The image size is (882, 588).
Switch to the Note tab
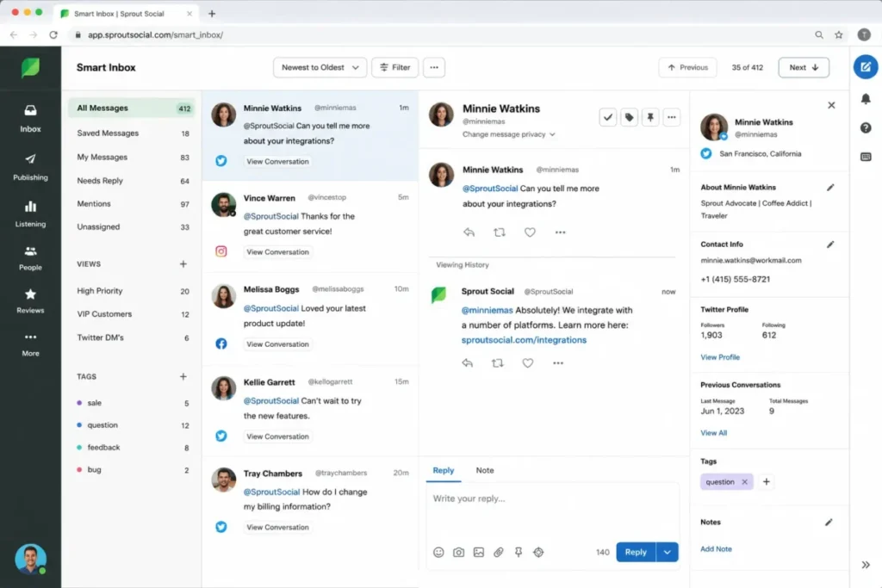[484, 471]
